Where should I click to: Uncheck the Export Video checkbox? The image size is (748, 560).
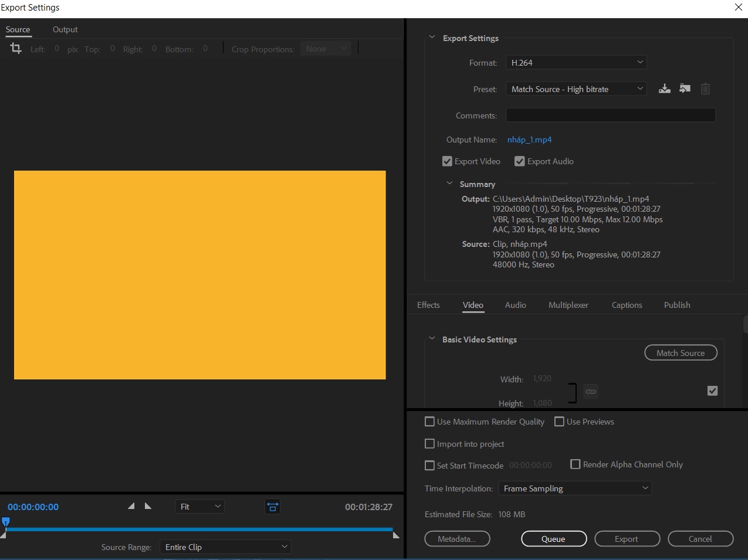click(x=447, y=161)
